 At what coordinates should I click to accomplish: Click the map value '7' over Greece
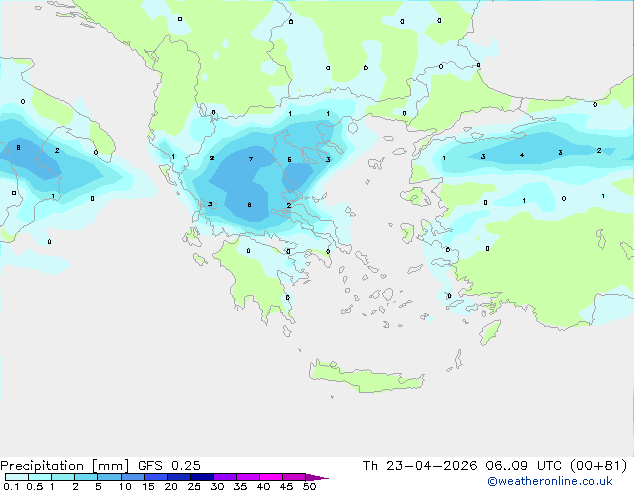251,159
